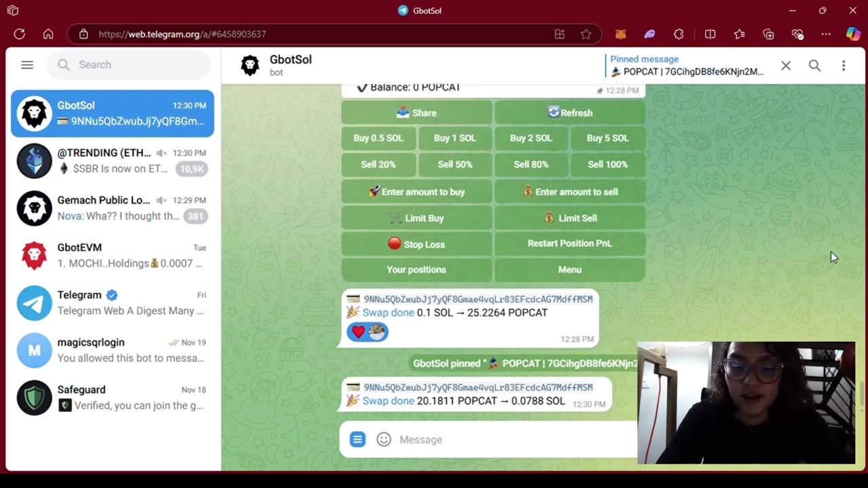This screenshot has width=868, height=488.
Task: Click Sell 80%
Action: point(531,165)
